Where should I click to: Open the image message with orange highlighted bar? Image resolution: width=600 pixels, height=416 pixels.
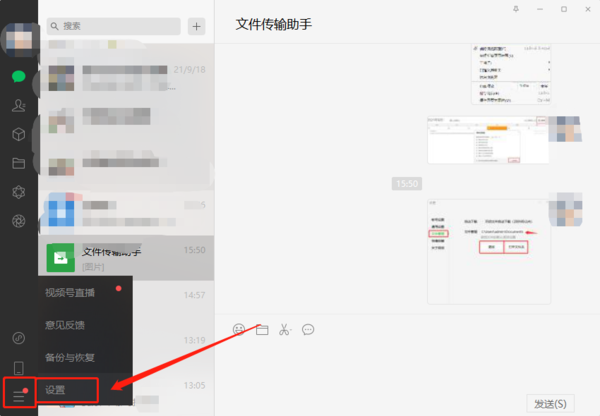click(x=488, y=140)
